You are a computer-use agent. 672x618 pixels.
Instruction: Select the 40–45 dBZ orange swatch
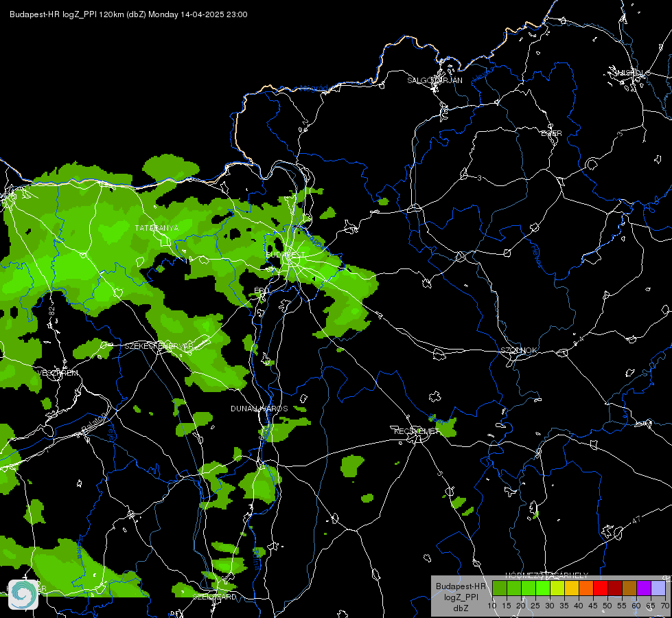coord(586,588)
